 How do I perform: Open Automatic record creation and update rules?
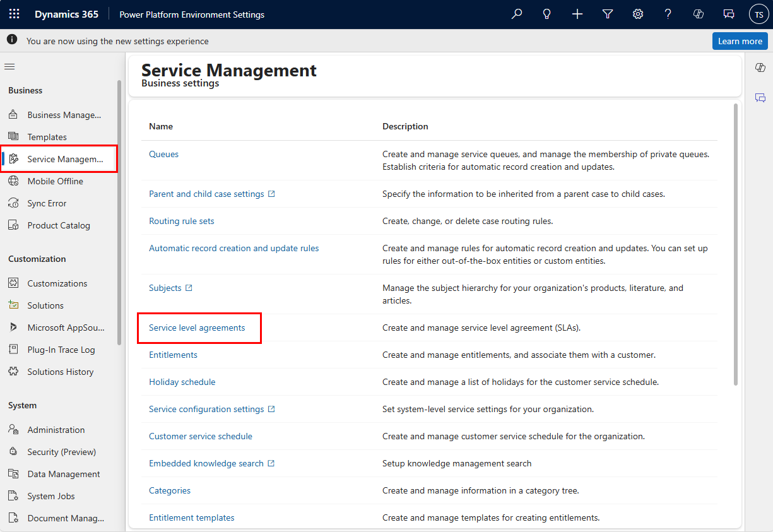pyautogui.click(x=234, y=248)
